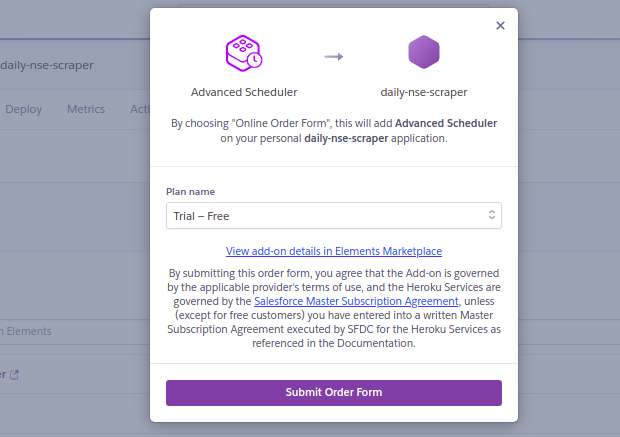620x437 pixels.
Task: Open the Plan name dropdown
Action: click(x=334, y=216)
